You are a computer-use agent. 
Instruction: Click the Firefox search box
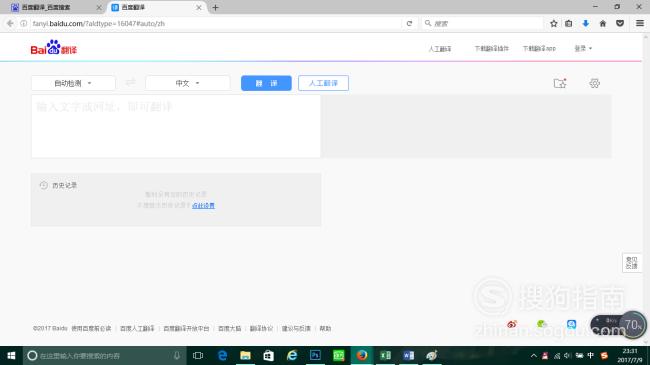click(x=483, y=23)
